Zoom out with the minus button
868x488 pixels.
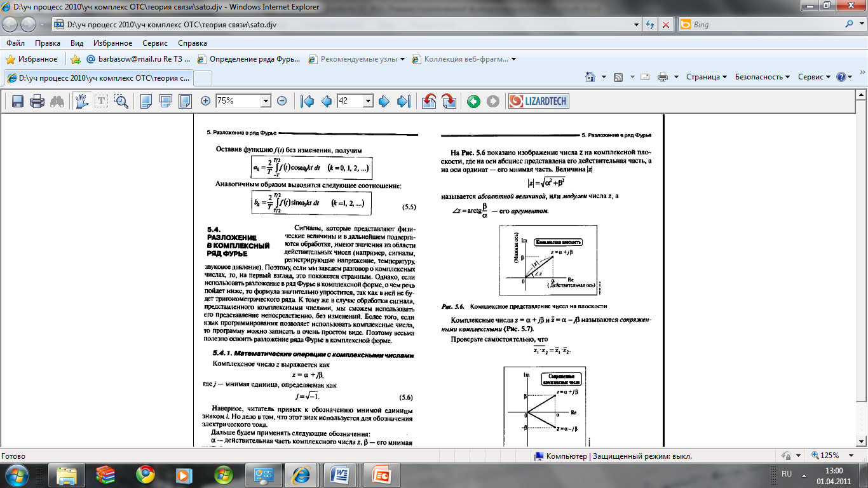(x=281, y=101)
